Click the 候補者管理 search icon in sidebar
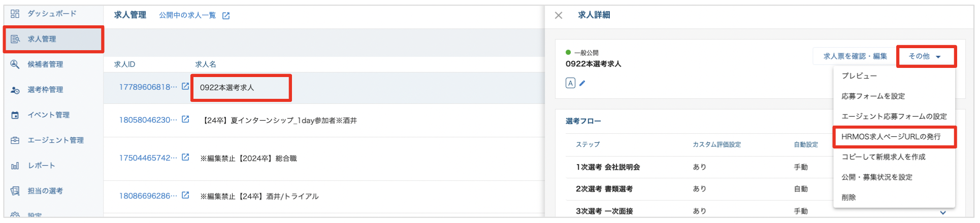 [x=15, y=64]
